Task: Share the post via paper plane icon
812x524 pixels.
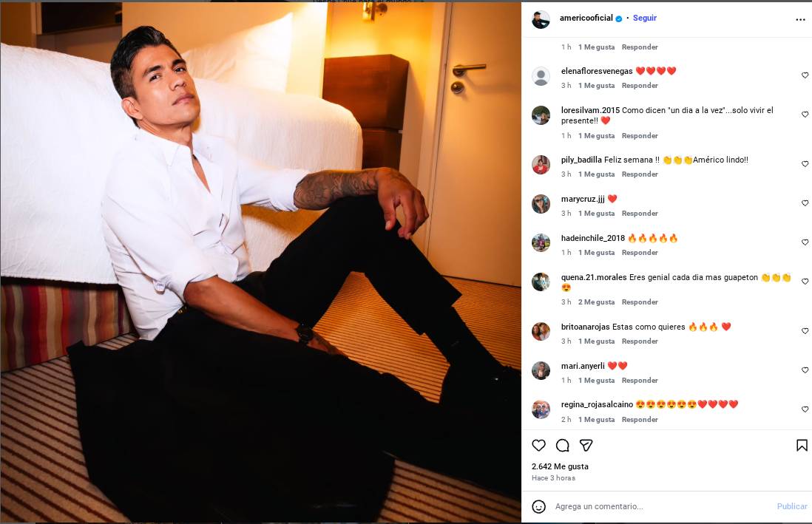Action: pos(586,445)
